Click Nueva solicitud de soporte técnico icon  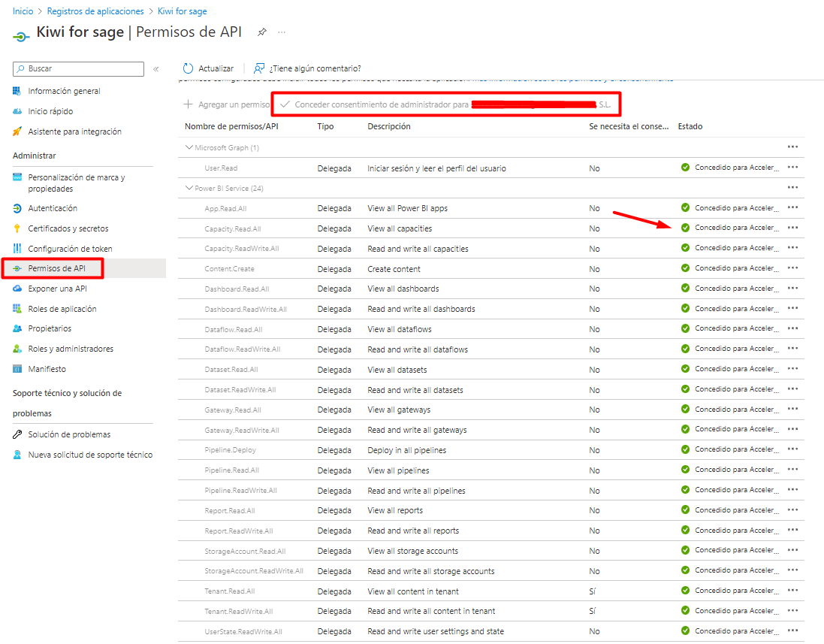tap(17, 455)
